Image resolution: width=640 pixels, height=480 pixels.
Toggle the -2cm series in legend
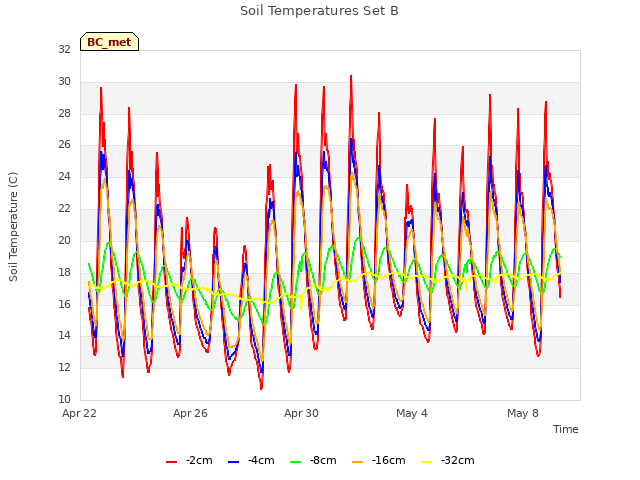pyautogui.click(x=189, y=460)
